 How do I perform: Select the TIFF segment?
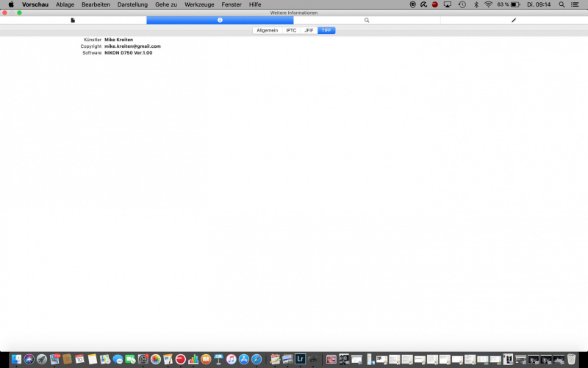pyautogui.click(x=326, y=30)
